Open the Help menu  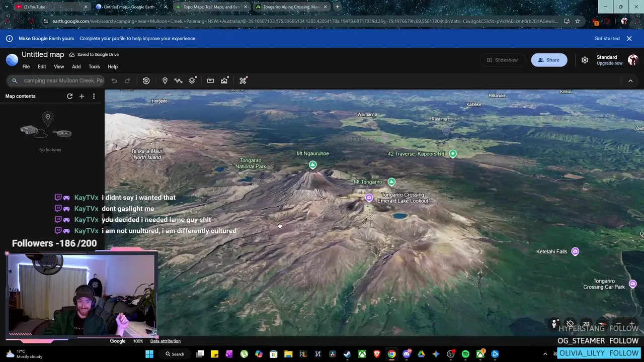[x=113, y=67]
